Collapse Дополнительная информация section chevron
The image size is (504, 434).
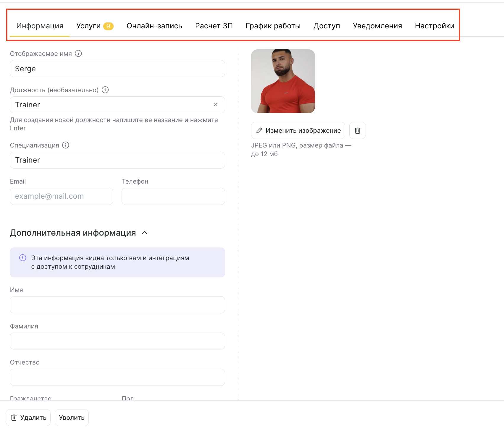[x=145, y=233]
